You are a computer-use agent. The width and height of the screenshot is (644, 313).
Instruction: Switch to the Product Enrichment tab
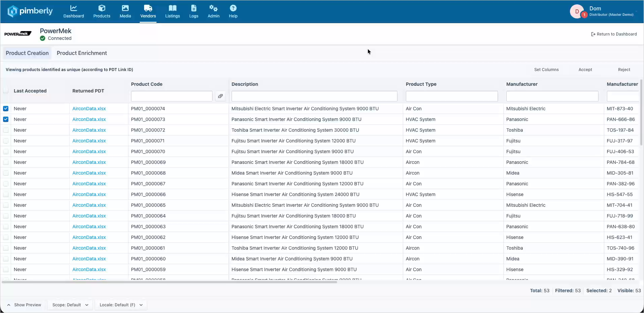[82, 53]
